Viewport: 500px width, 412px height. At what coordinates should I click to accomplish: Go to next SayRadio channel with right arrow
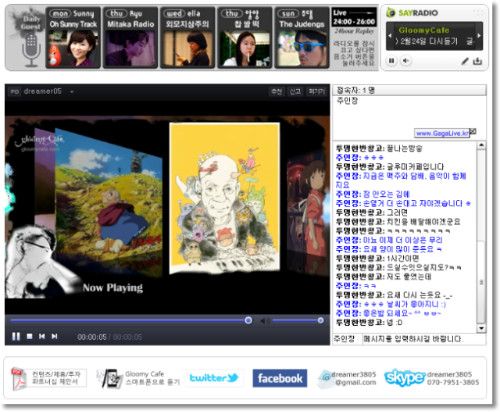coord(479,35)
